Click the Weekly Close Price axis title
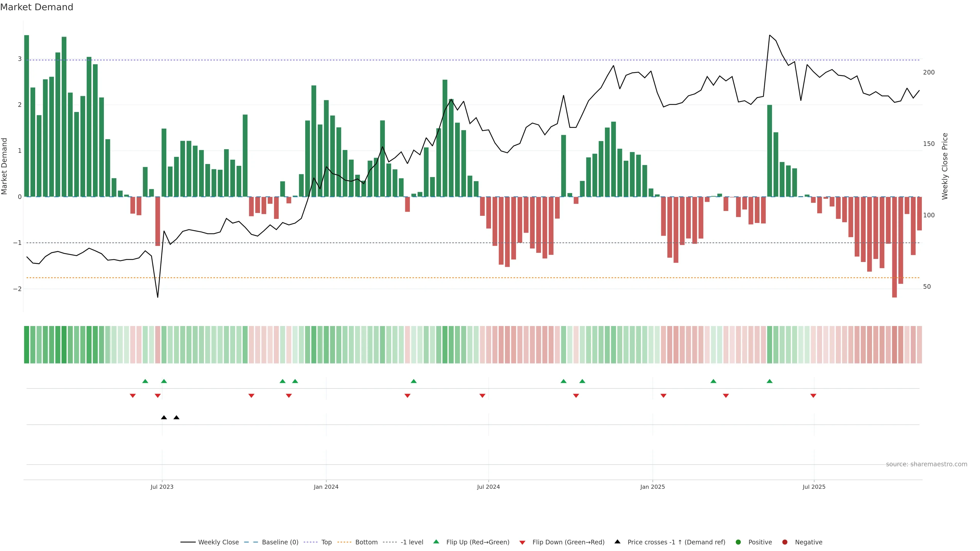Viewport: 980px width, 551px height. click(x=945, y=166)
